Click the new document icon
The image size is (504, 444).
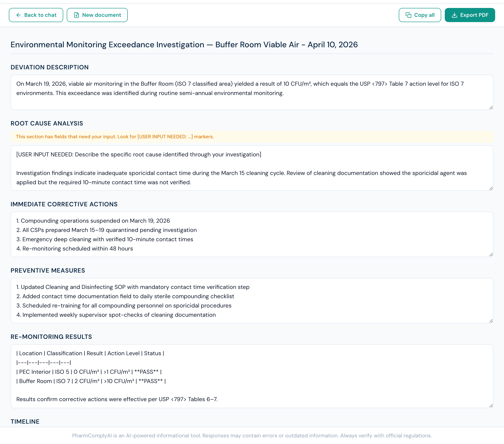point(77,15)
